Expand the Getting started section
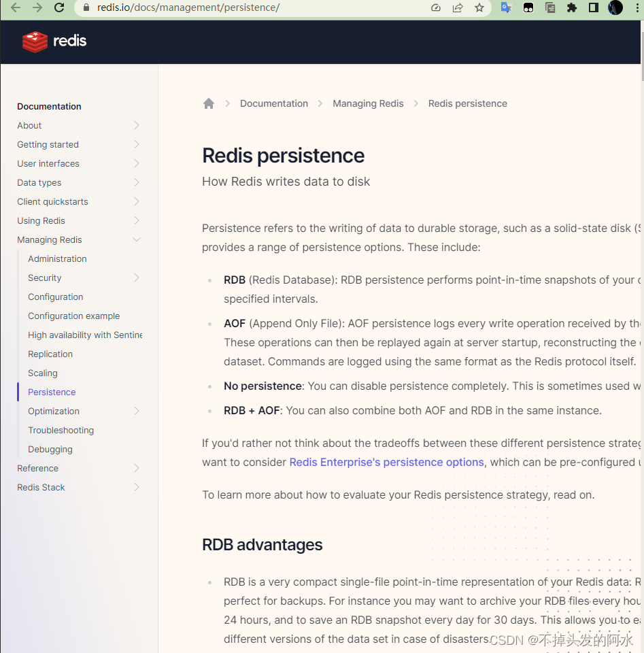Screen dimensions: 644x653 pyautogui.click(x=136, y=144)
